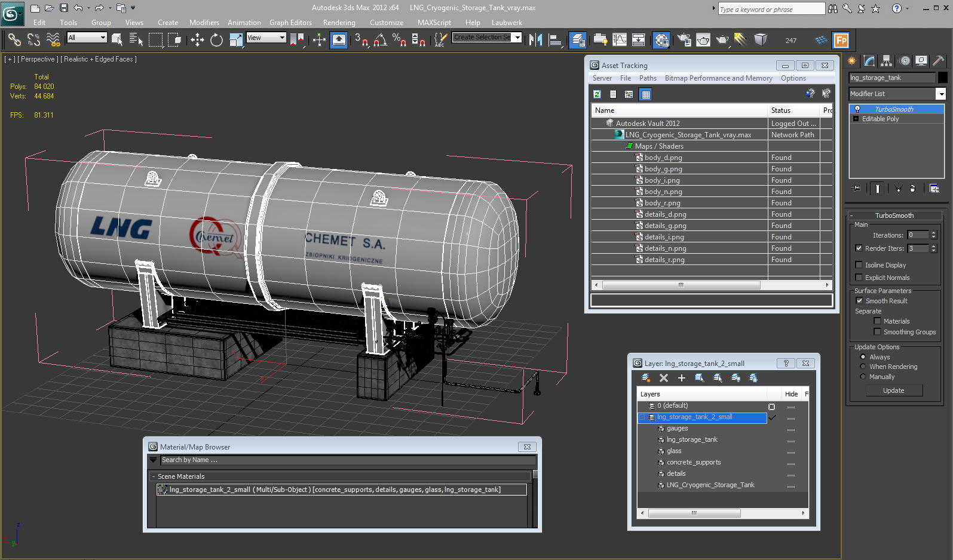
Task: Click the Mirror tool
Action: point(536,40)
